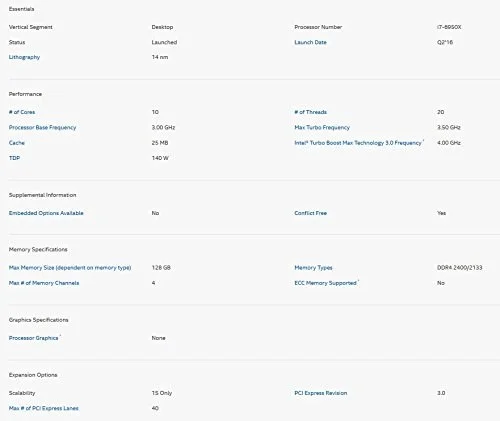Viewport: 500px width, 421px height.
Task: Open the Lithography spec link
Action: coord(24,57)
